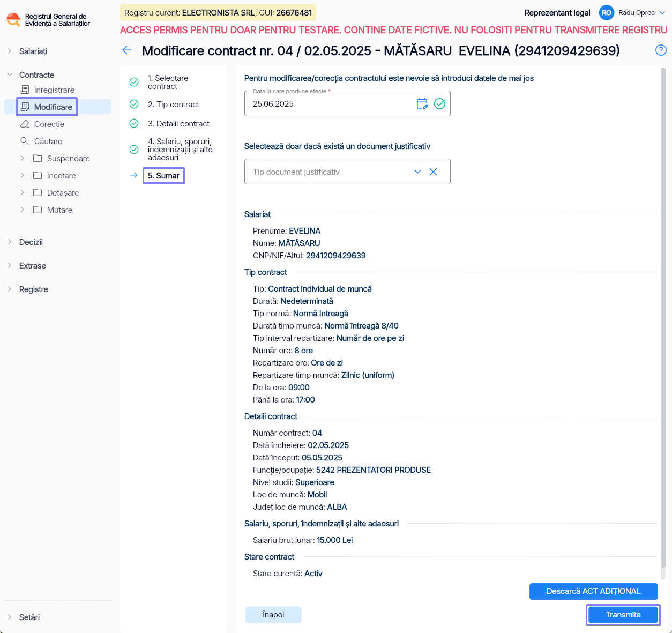This screenshot has height=633, width=672.
Task: Go to step 1. Selectare contract
Action: pyautogui.click(x=168, y=82)
